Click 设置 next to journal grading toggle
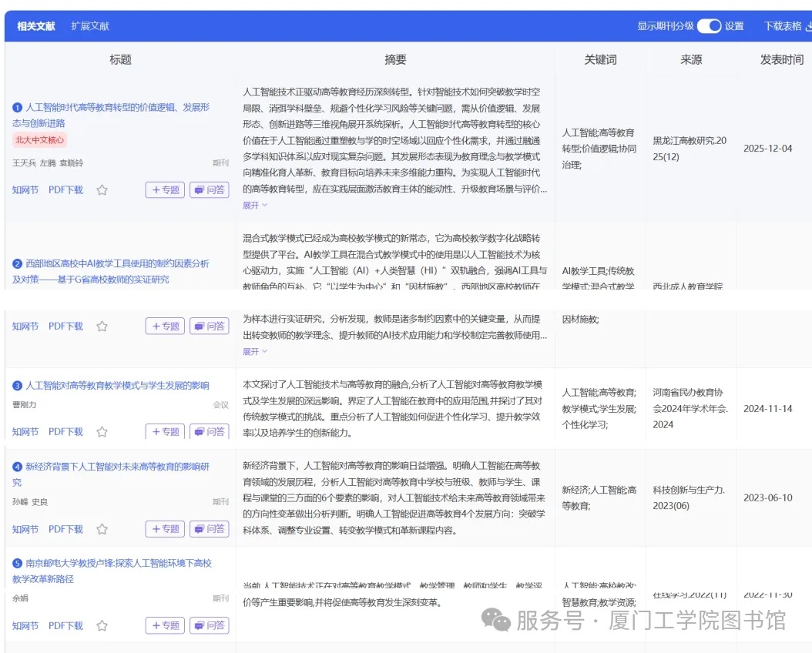812x653 pixels. (734, 26)
